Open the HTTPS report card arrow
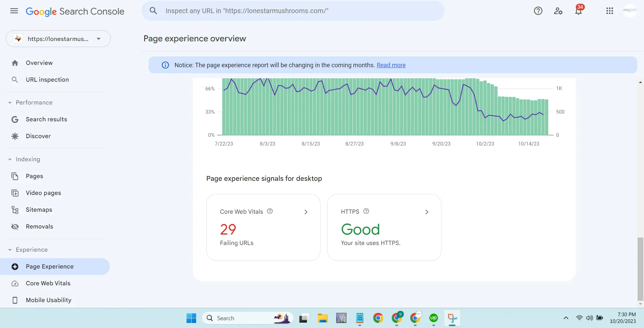Viewport: 644px width, 328px height. click(x=427, y=212)
